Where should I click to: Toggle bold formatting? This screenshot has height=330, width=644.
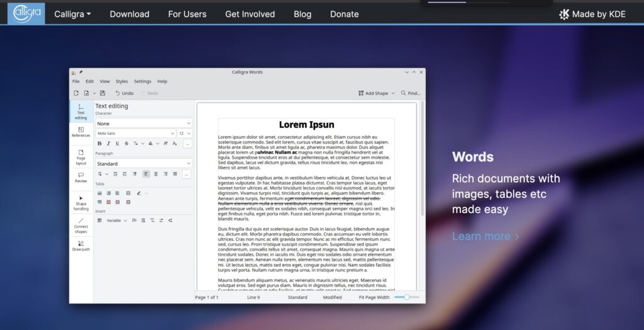point(99,144)
